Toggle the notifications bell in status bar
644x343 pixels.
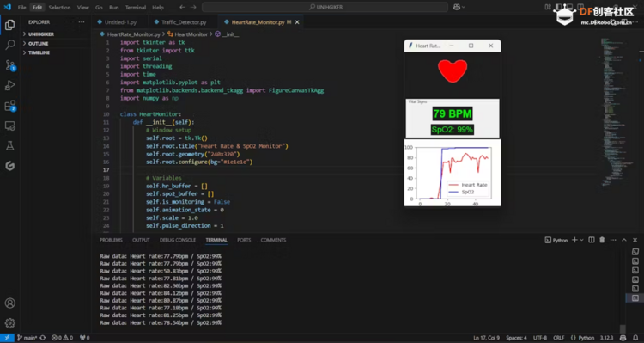(635, 338)
